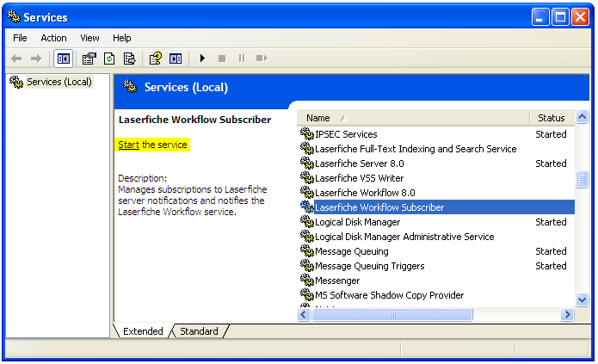Click the gear icon beside Laserfiche Full-Text Indexing

[x=306, y=148]
